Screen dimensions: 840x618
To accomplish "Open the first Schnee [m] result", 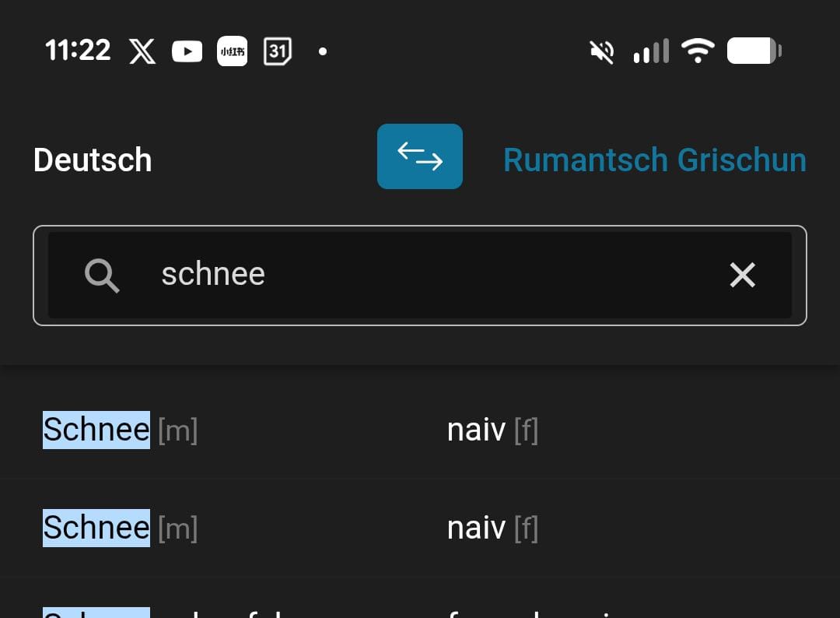I will pos(120,430).
